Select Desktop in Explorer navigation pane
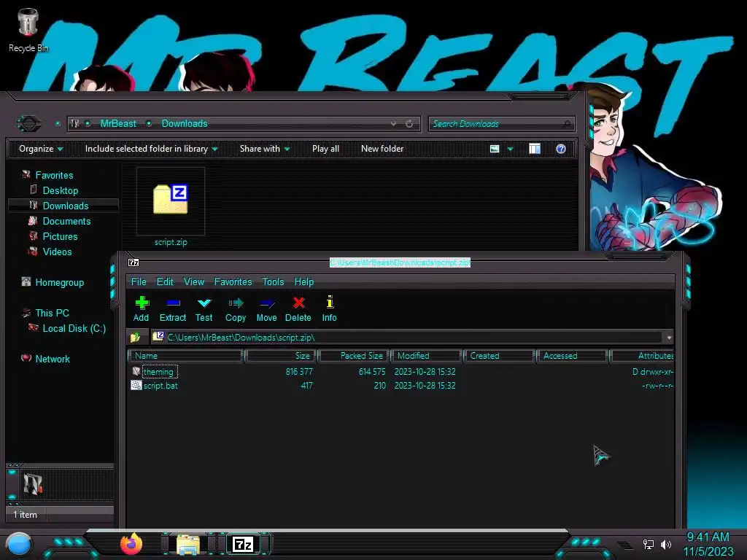The width and height of the screenshot is (747, 560). [61, 190]
